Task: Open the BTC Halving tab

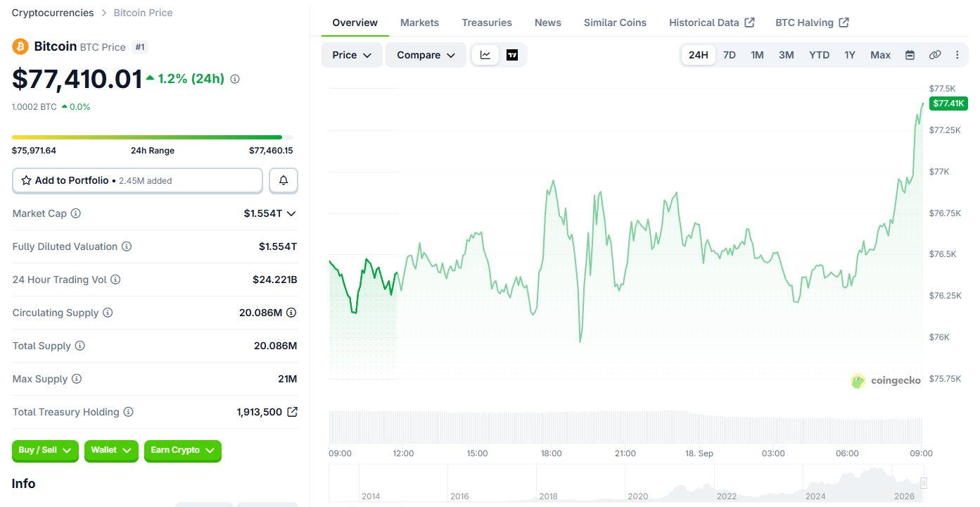Action: (x=812, y=23)
